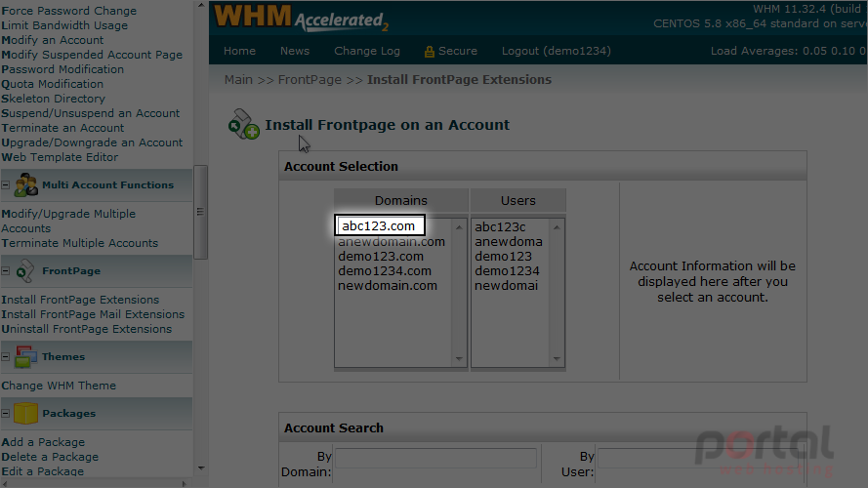The width and height of the screenshot is (868, 488).
Task: Open Limit Bandwidth Usage link
Action: (64, 25)
